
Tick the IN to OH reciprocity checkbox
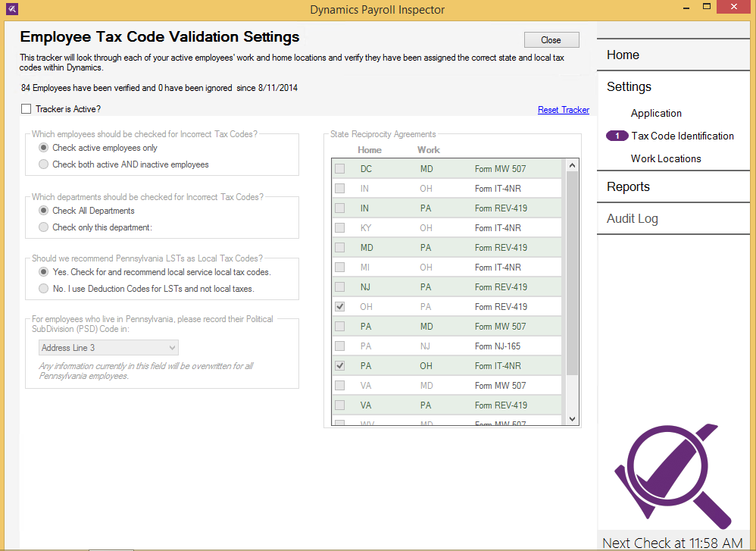(x=340, y=188)
